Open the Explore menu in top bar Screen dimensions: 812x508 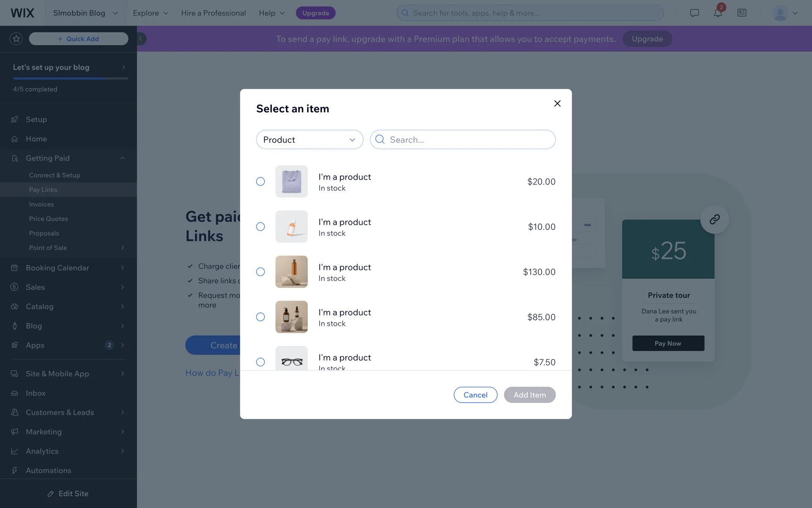point(151,13)
